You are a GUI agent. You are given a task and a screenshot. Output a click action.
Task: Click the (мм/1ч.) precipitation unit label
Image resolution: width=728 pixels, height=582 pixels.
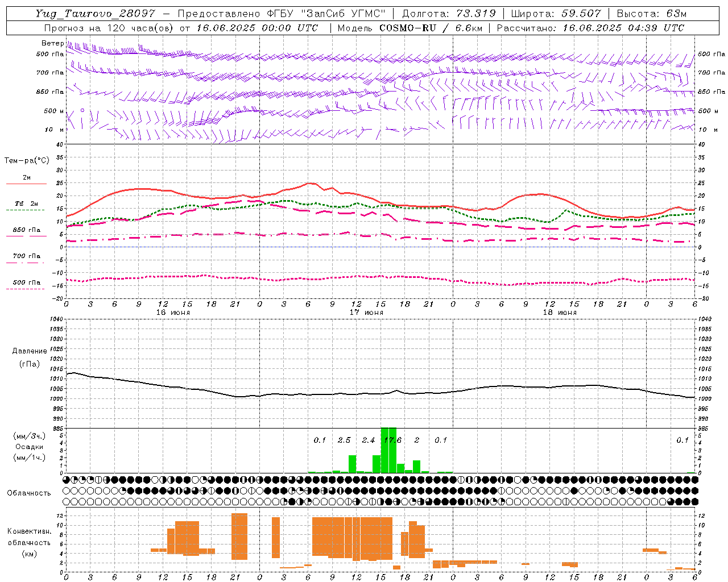pyautogui.click(x=30, y=458)
